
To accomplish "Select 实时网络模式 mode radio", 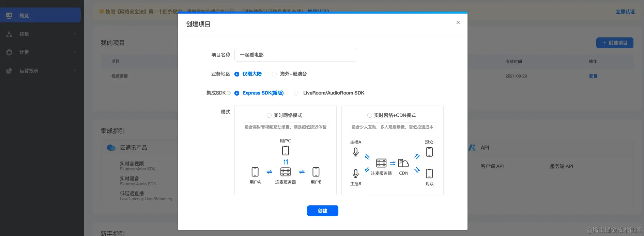I will 269,115.
